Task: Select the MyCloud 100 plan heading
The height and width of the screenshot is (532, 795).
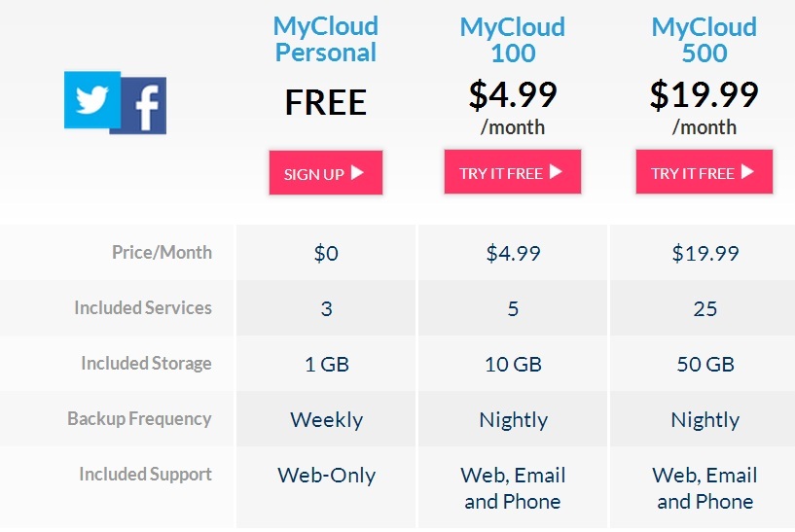Action: point(513,40)
